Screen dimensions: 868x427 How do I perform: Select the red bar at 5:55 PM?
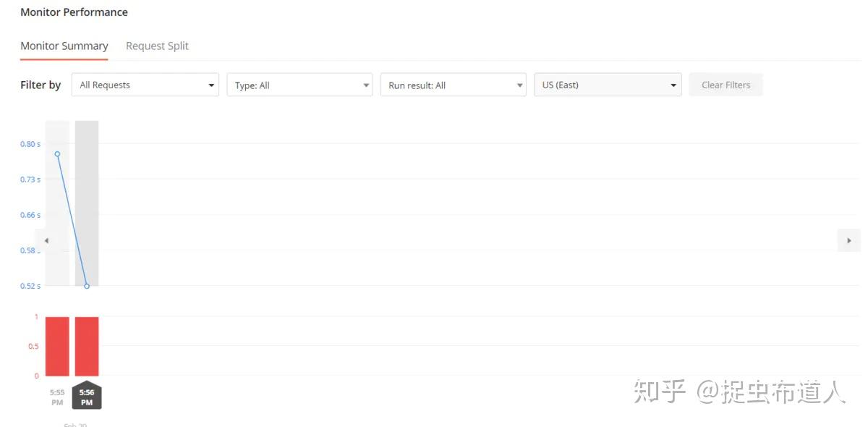(56, 346)
